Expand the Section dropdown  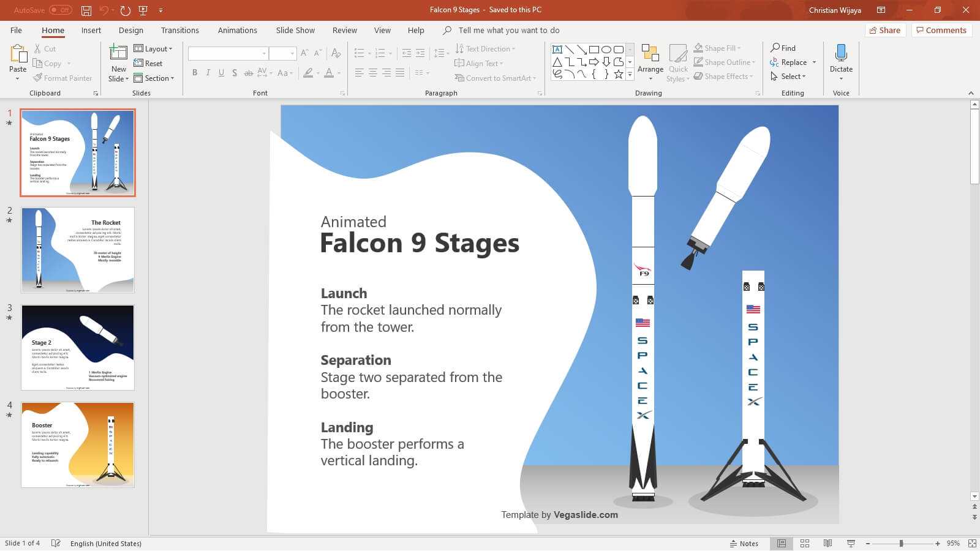[154, 78]
